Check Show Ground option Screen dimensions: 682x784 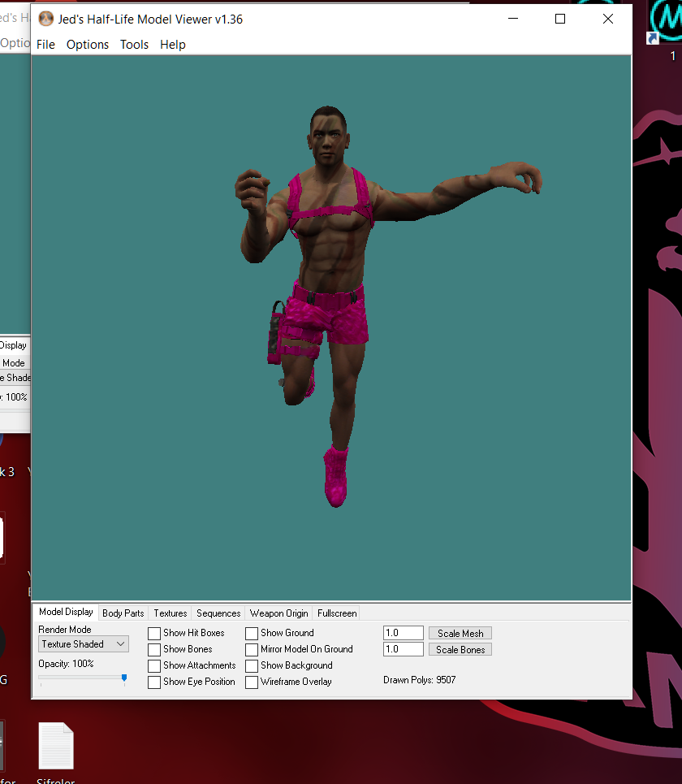252,634
